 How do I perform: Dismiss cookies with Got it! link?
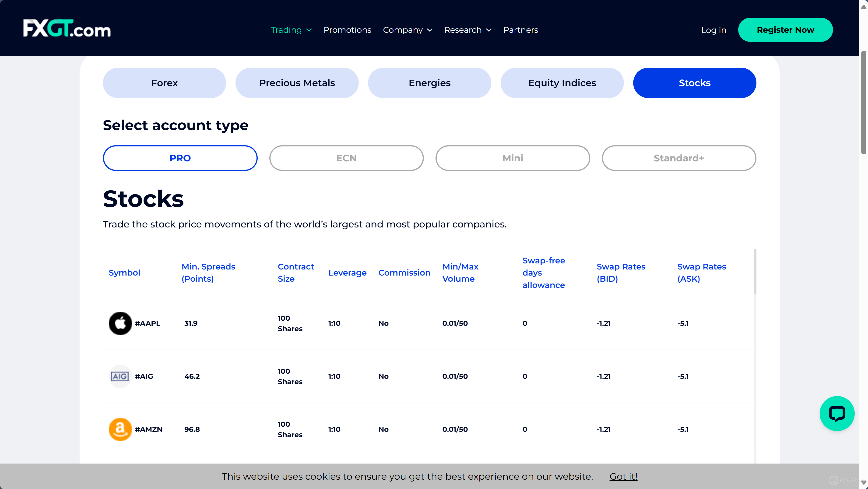pyautogui.click(x=623, y=476)
